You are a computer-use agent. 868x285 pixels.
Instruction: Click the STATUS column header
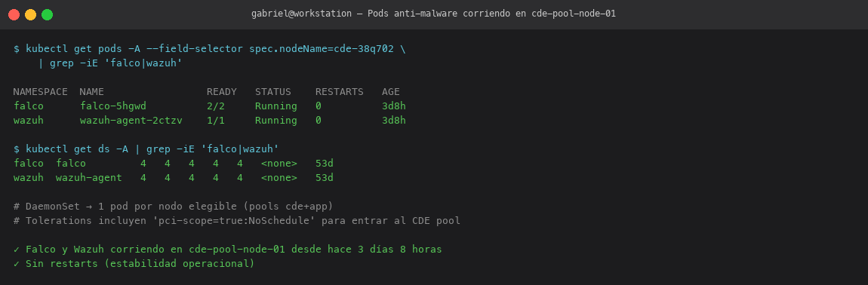point(273,92)
